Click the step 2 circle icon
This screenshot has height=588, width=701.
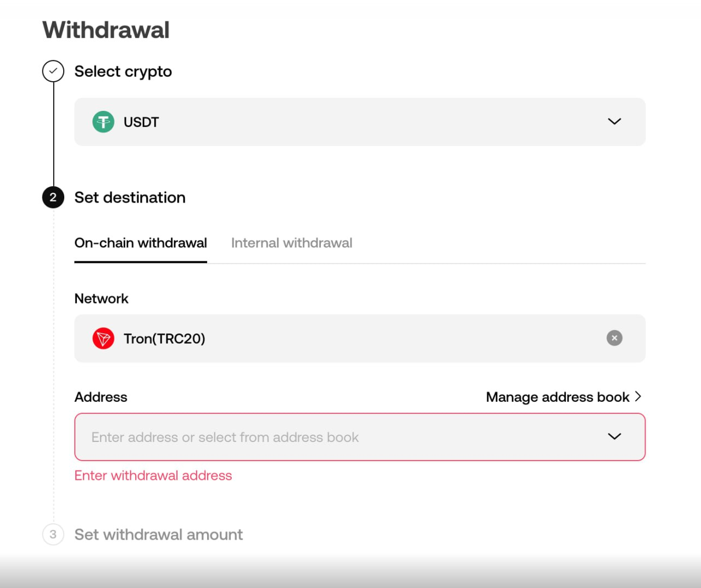tap(53, 198)
